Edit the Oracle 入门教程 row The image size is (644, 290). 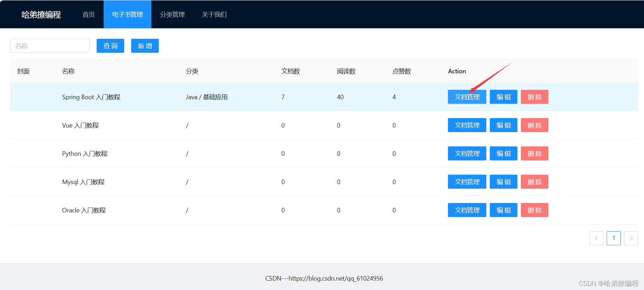tap(503, 210)
